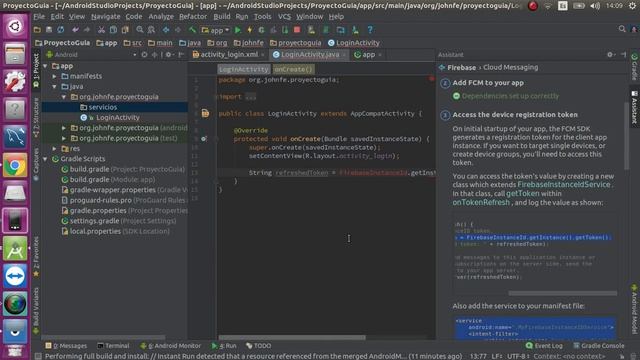This screenshot has width=640, height=360.
Task: Open Android Studio from the Ubuntu dock
Action: click(x=15, y=249)
